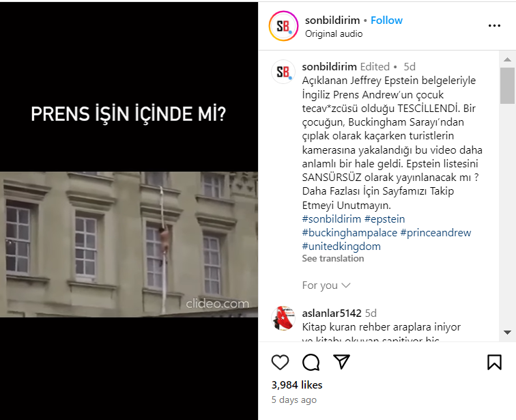Click See translation under the caption
Screen dimensions: 516x420
tap(333, 259)
